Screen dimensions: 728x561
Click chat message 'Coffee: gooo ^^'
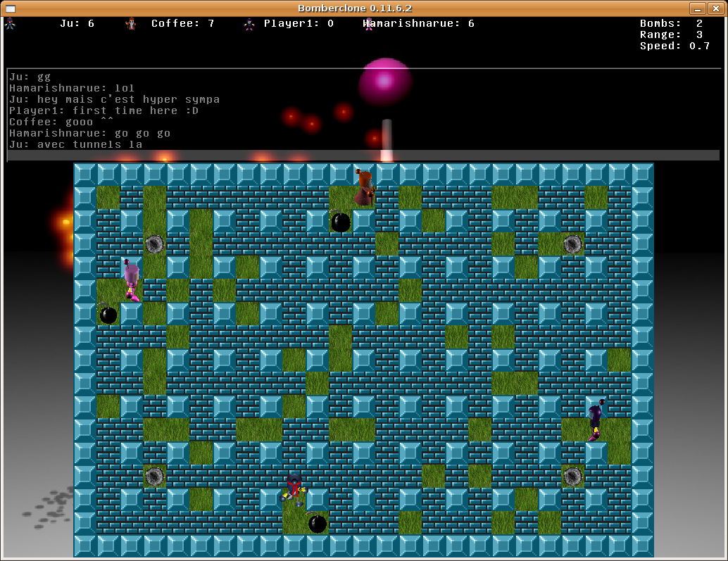click(61, 122)
